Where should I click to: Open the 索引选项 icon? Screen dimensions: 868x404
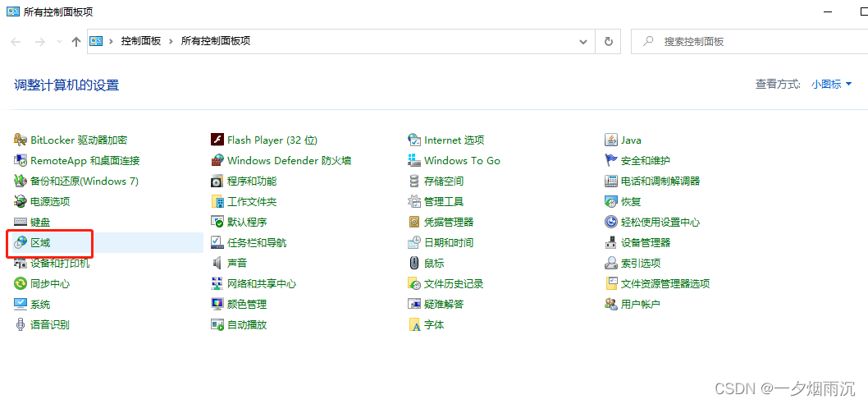tap(610, 264)
